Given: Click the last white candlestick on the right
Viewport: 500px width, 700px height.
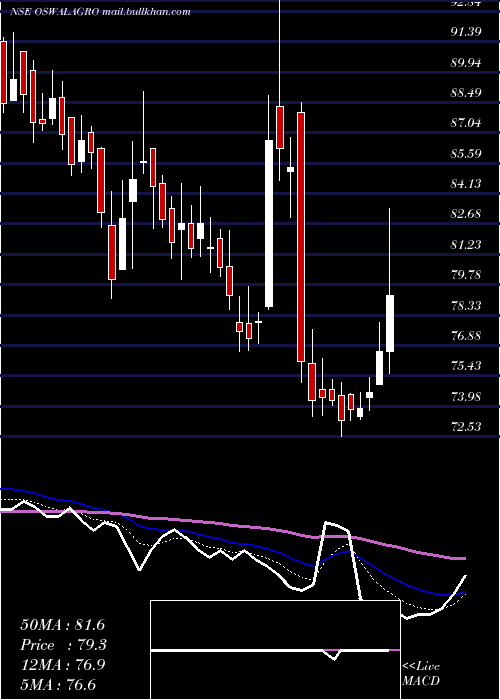Looking at the screenshot, I should (390, 323).
